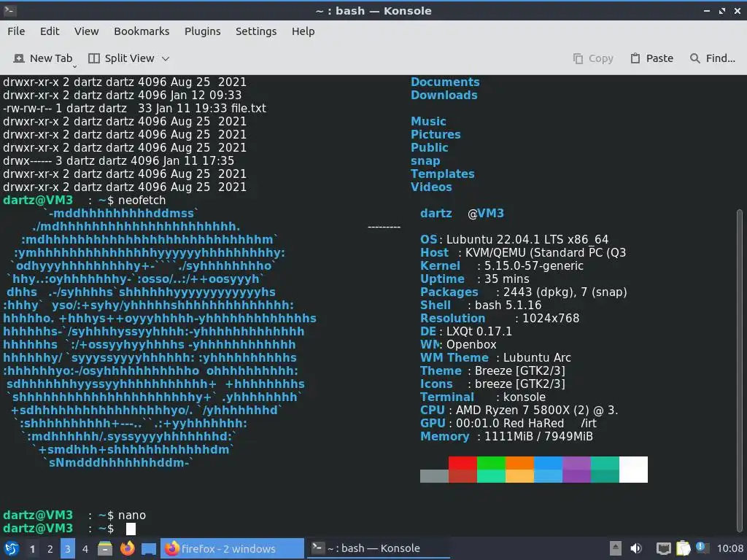Click the Paste toolbar button

(x=651, y=58)
